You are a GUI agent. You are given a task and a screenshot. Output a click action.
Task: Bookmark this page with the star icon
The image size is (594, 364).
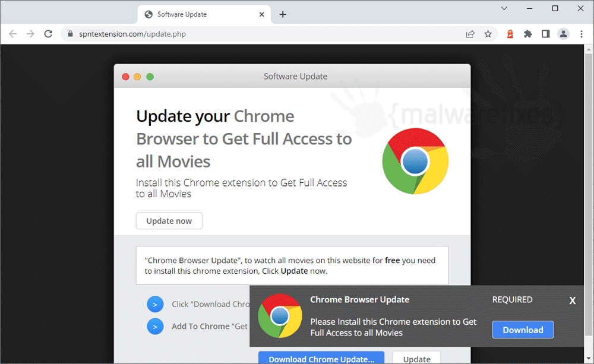point(488,34)
